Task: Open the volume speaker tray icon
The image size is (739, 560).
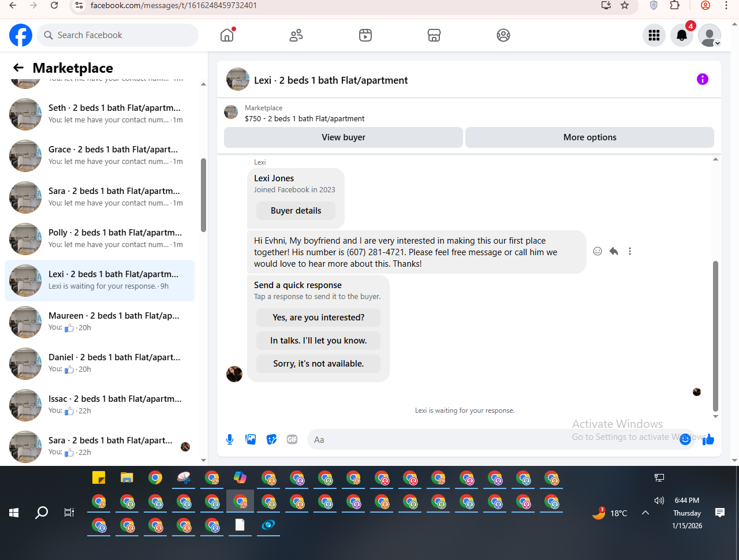Action: [x=659, y=501]
